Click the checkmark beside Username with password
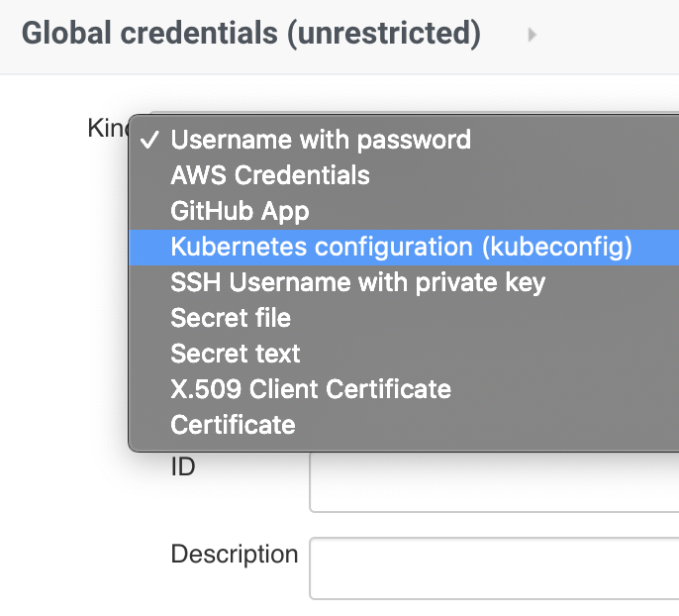This screenshot has width=679, height=616. coord(148,140)
